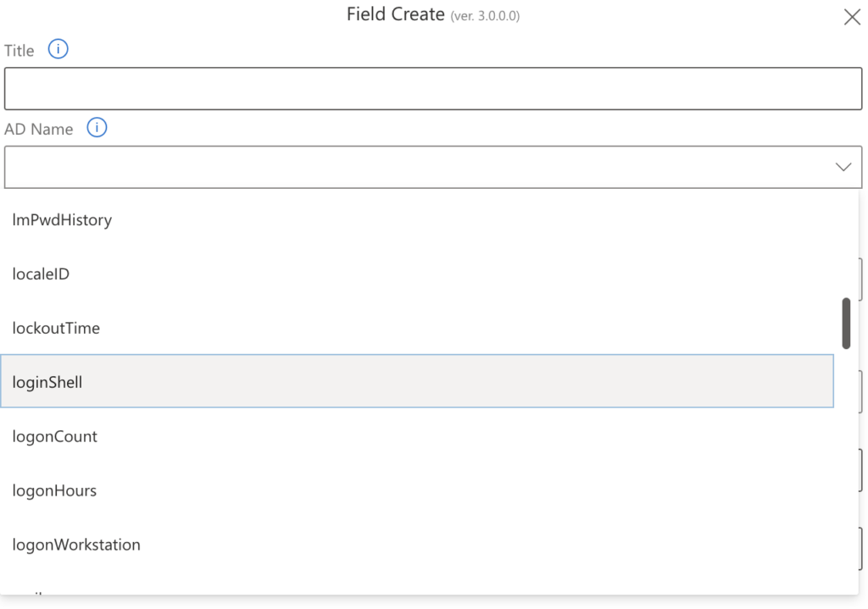
Task: Click the AD Name field label
Action: (40, 128)
